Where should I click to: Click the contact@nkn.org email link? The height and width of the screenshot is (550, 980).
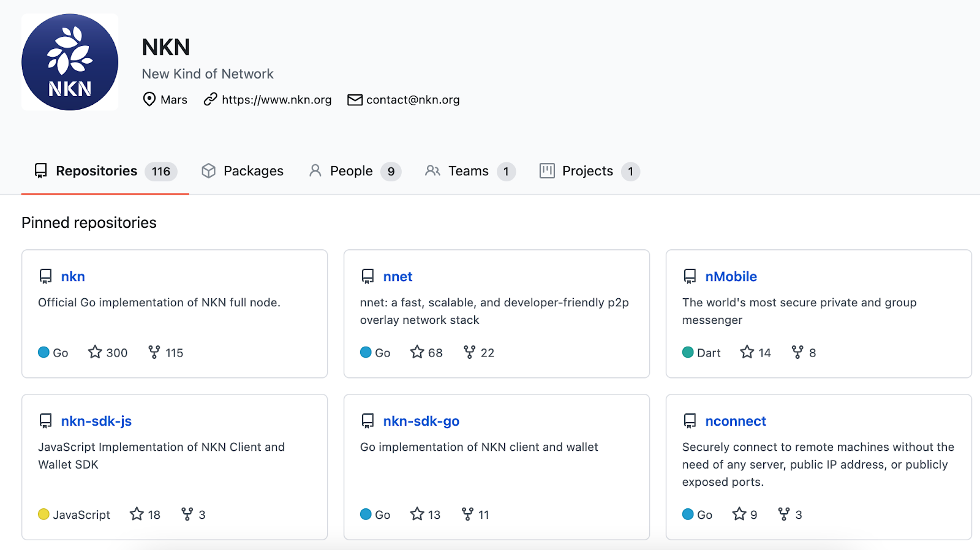tap(412, 100)
